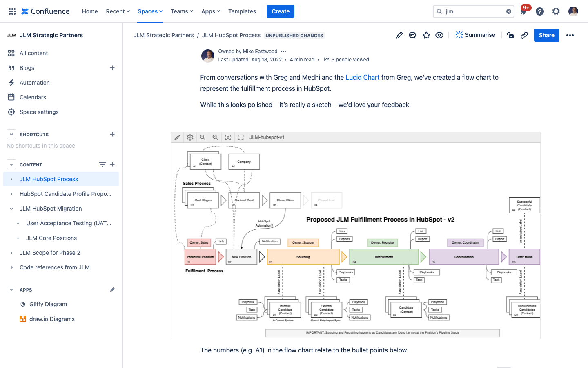Copy the page link icon
The height and width of the screenshot is (368, 588).
[524, 35]
